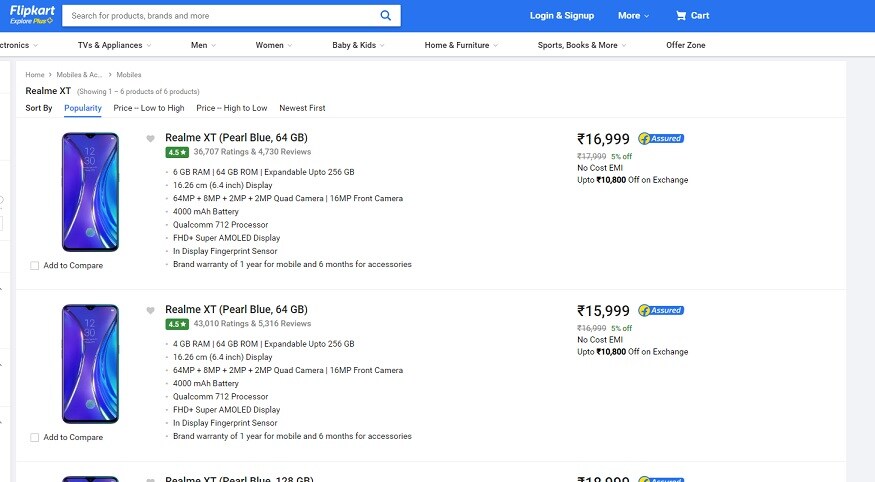Open the phone thumbnail of the ₹16,999 listing
The height and width of the screenshot is (482, 875).
coord(90,192)
